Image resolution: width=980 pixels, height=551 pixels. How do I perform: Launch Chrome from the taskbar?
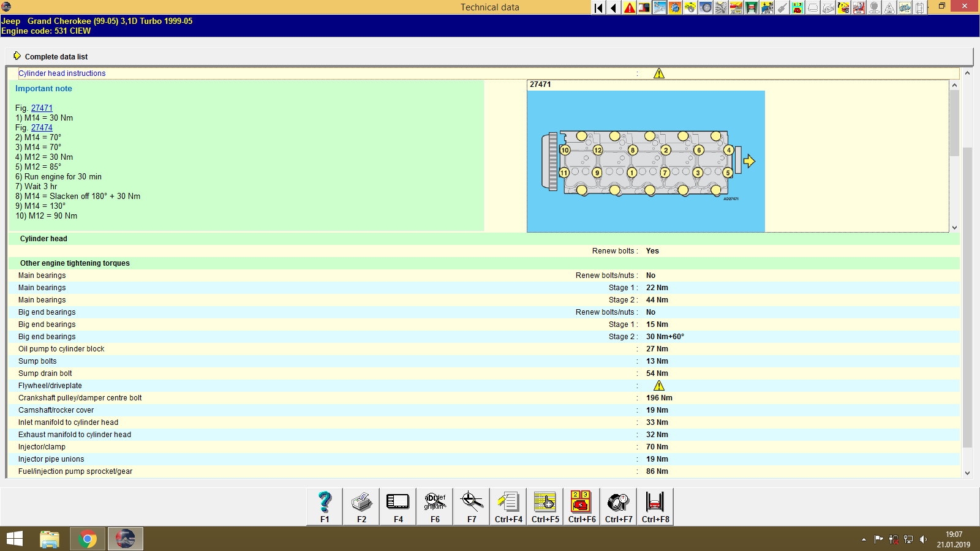(x=88, y=538)
